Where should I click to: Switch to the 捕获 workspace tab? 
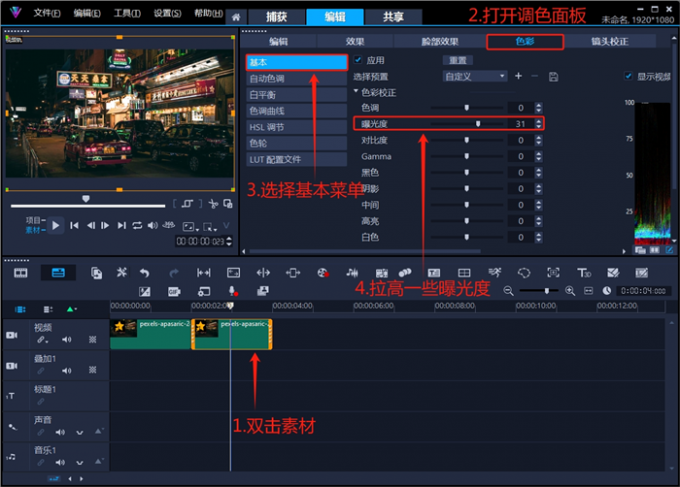coord(276,17)
